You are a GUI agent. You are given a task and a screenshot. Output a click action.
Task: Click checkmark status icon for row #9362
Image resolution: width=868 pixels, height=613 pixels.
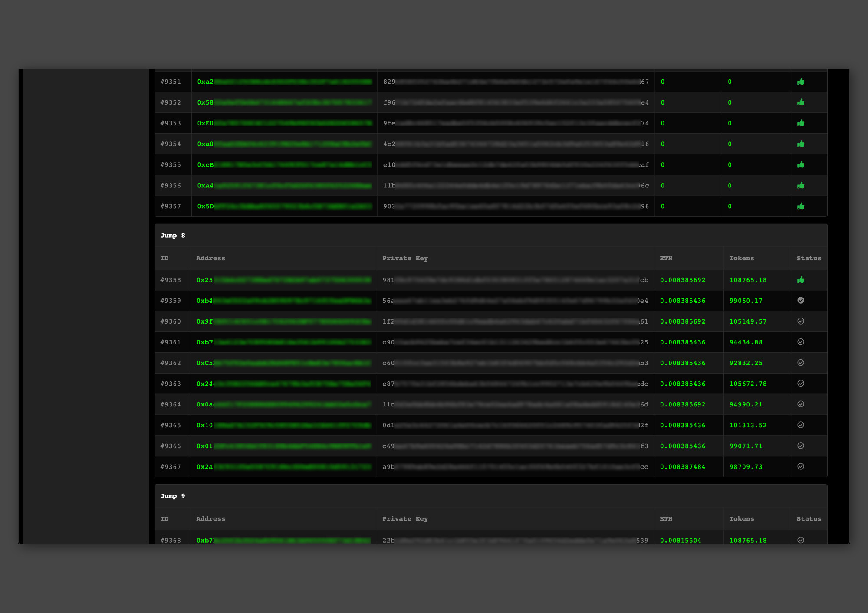[x=801, y=363]
